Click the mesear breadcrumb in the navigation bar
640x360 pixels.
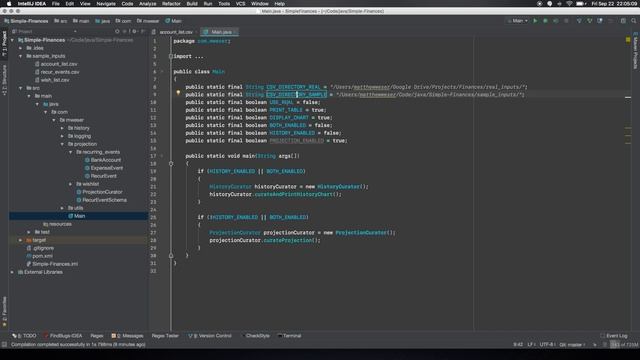148,21
